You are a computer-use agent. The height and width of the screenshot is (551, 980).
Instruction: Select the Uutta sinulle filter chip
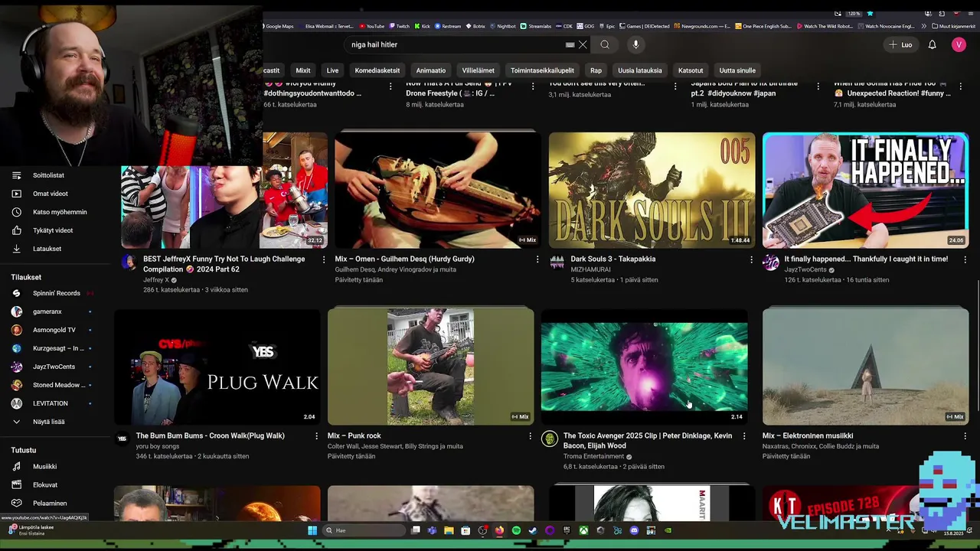point(737,70)
